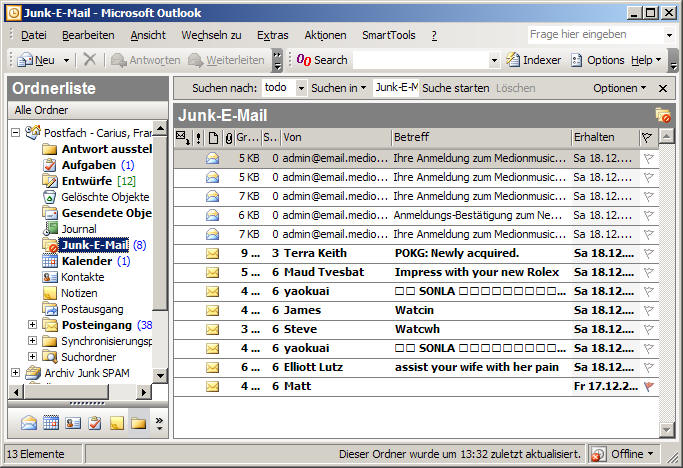Select the Kalender folder
Image resolution: width=683 pixels, height=468 pixels.
pos(87,261)
